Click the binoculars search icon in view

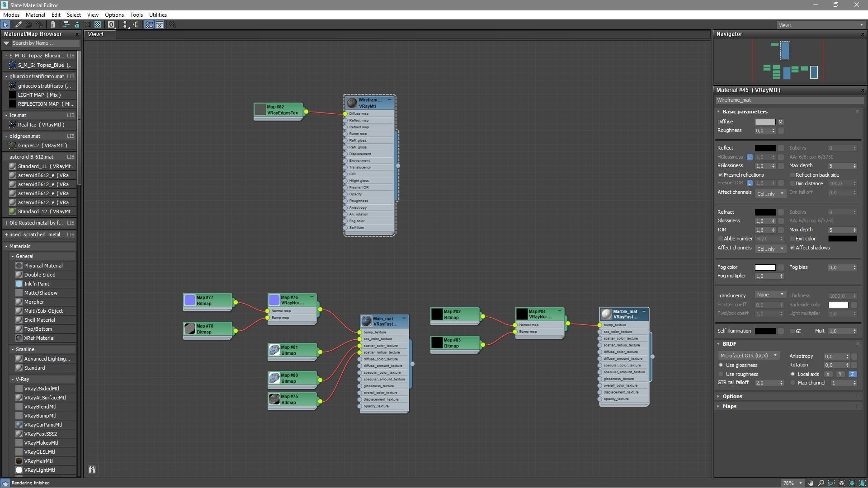click(92, 470)
